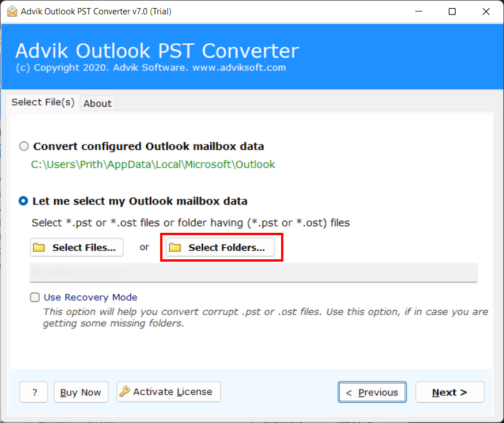
Task: Click the green Outlook data path text
Action: coord(153,165)
